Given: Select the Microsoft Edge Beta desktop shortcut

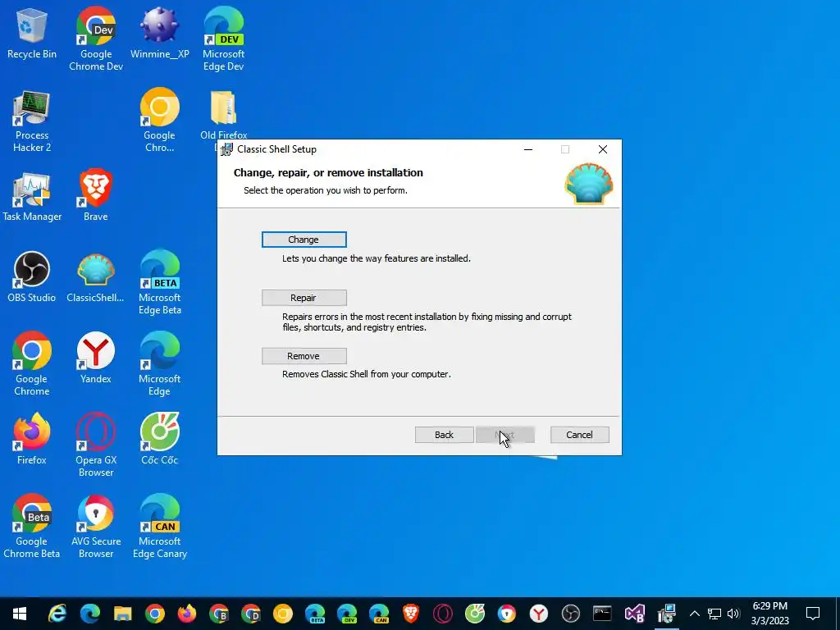Looking at the screenshot, I should coord(160,282).
